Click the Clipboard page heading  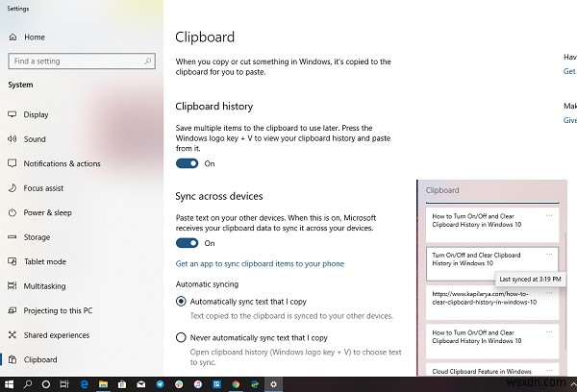205,37
